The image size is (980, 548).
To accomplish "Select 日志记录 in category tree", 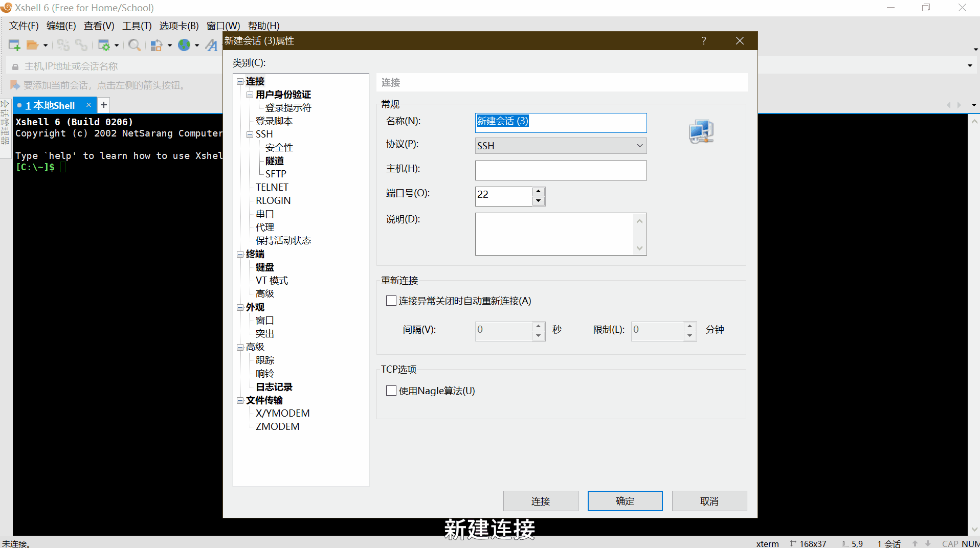I will (274, 387).
